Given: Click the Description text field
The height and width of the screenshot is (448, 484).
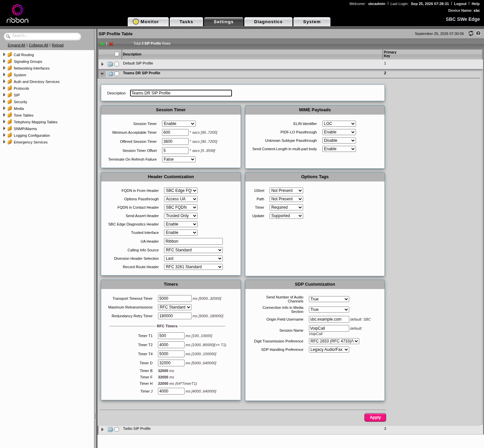Looking at the screenshot, I should point(181,93).
